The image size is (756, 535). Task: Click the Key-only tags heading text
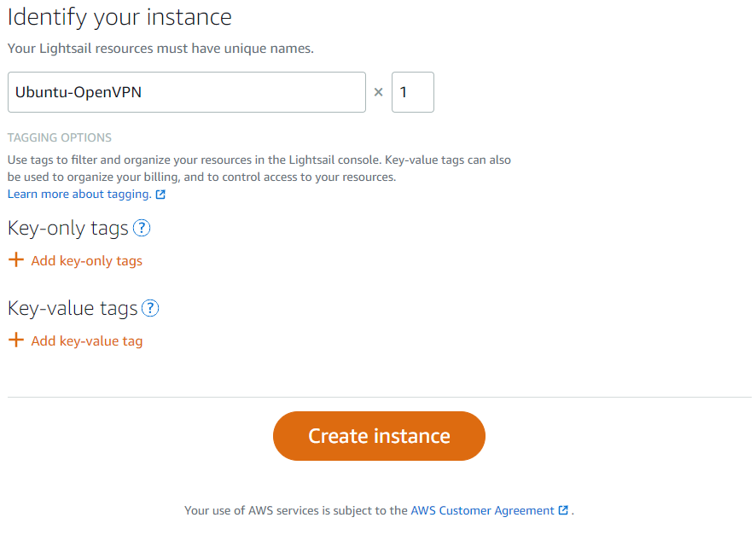[x=68, y=228]
